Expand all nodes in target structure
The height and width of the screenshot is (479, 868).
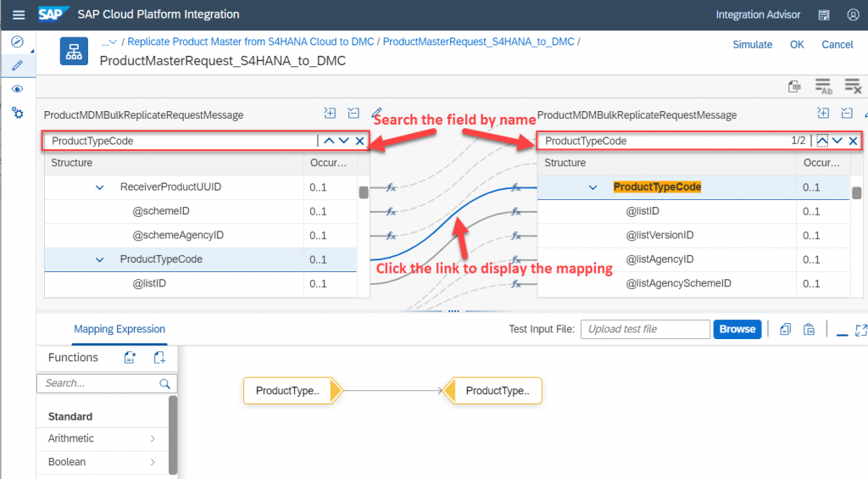click(x=823, y=113)
